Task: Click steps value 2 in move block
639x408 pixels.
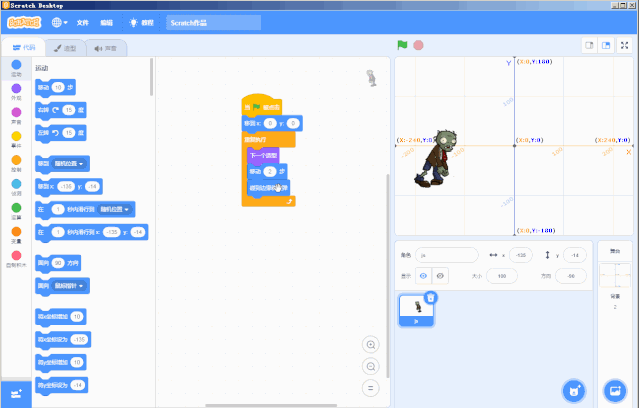Action: pos(269,172)
